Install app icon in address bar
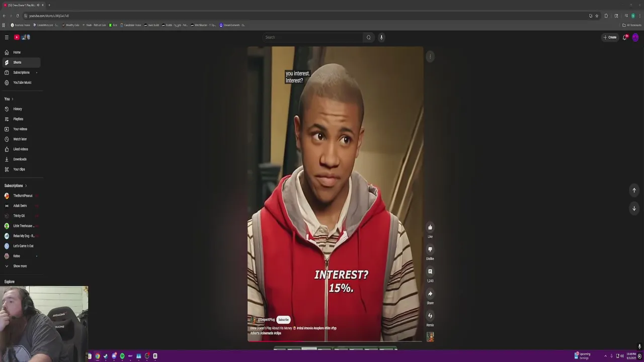This screenshot has height=362, width=644. coord(591,16)
